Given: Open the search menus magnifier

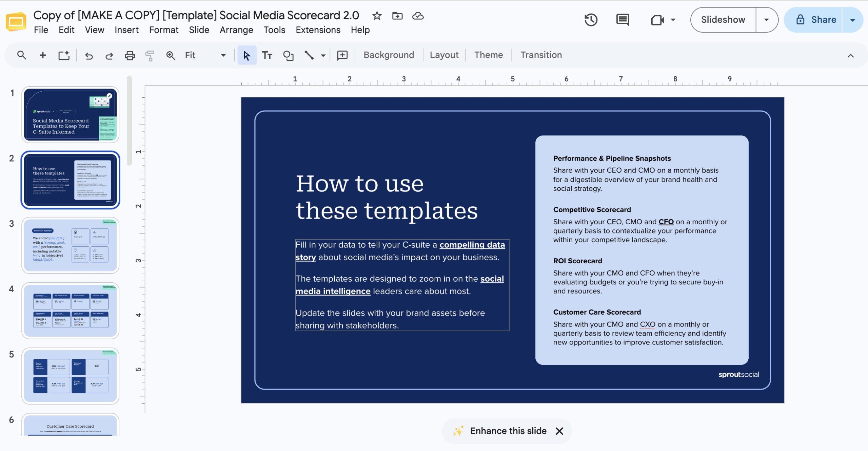Looking at the screenshot, I should click(x=22, y=55).
